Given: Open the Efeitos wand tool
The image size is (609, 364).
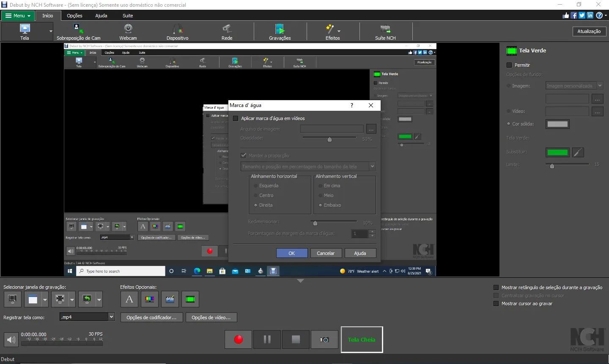Looking at the screenshot, I should point(330,32).
